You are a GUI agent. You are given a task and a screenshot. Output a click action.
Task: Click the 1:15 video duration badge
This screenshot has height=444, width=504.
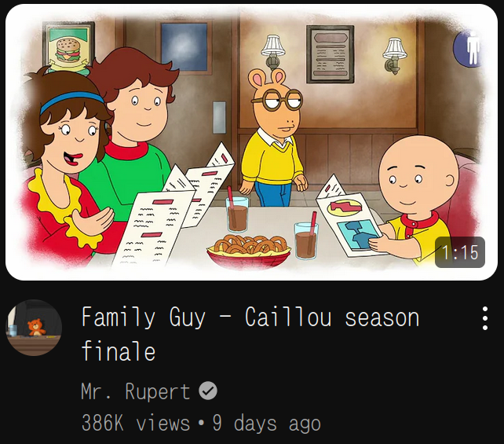[459, 252]
